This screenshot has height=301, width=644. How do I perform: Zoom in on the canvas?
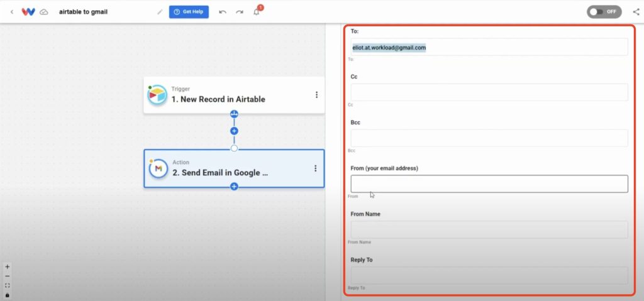point(7,266)
